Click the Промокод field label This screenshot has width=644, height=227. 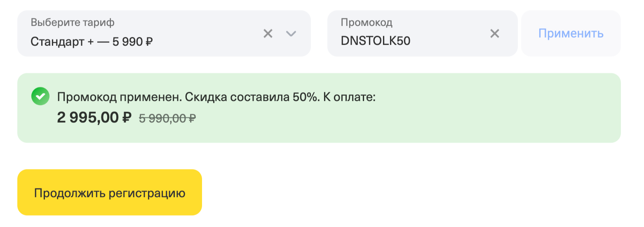367,22
